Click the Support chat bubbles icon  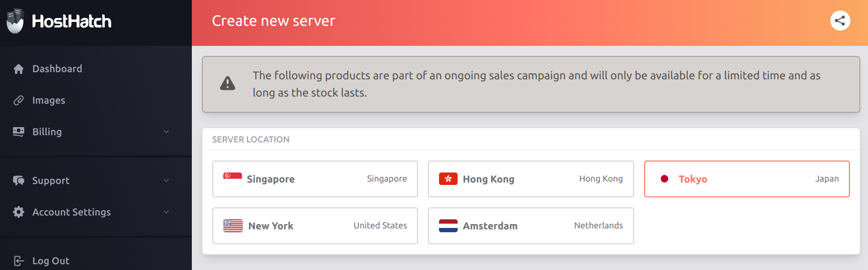[19, 181]
